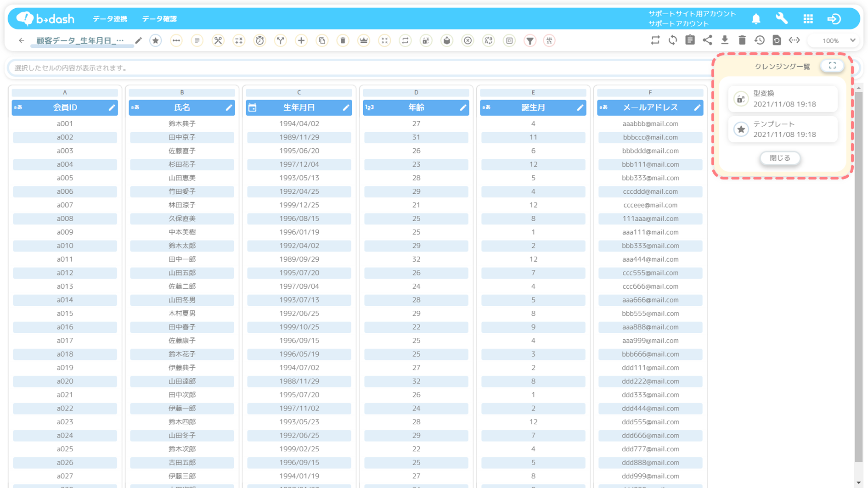Open the データ確認 menu
The height and width of the screenshot is (488, 868).
[159, 19]
